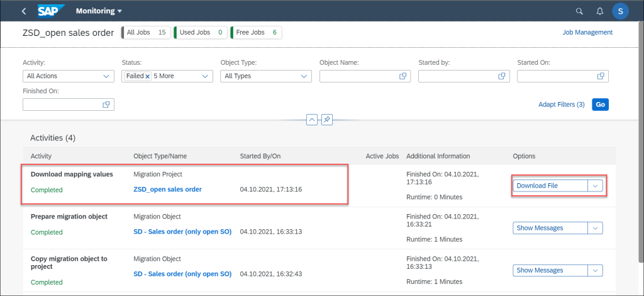Expand the Status filter dropdown

[x=205, y=76]
